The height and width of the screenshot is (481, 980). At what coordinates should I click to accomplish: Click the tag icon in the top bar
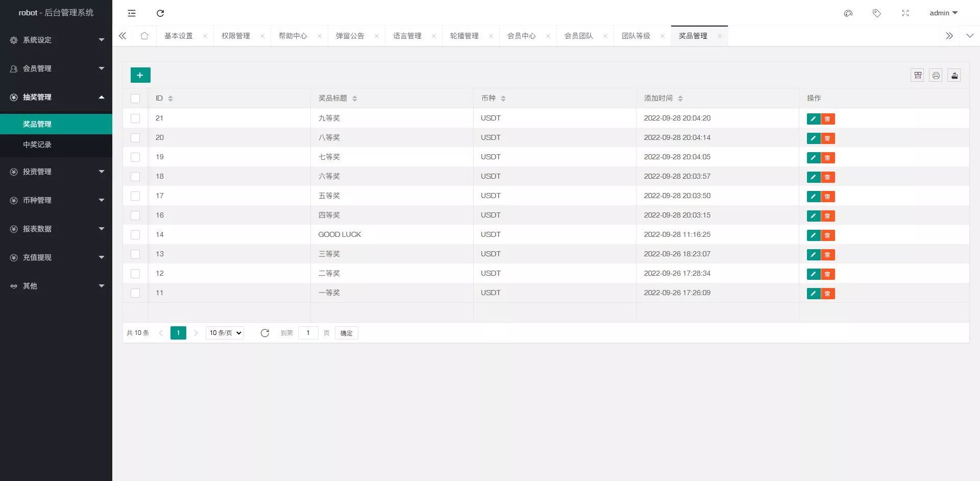[877, 13]
